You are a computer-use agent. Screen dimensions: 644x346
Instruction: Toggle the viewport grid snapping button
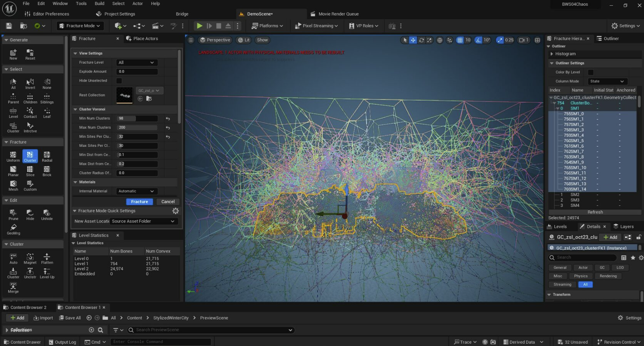pyautogui.click(x=460, y=40)
